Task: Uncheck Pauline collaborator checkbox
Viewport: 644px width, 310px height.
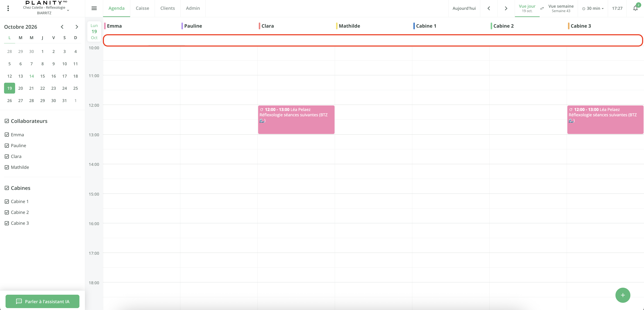Action: pos(7,145)
